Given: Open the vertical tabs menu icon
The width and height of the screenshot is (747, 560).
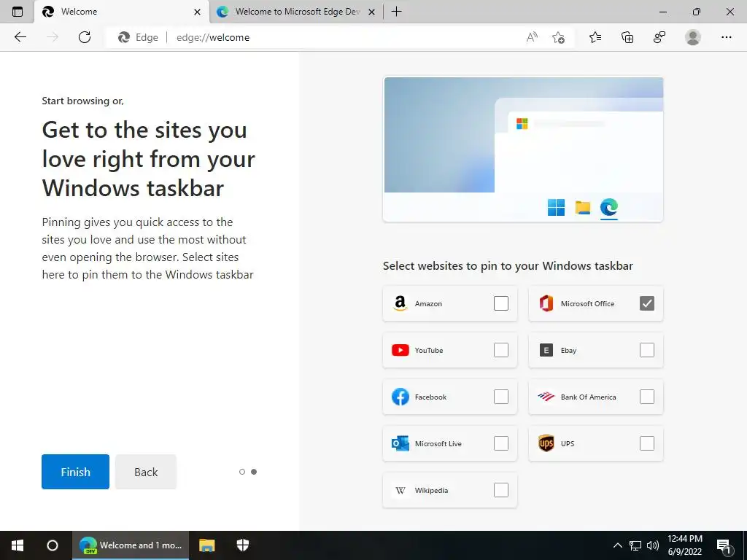Looking at the screenshot, I should [18, 12].
